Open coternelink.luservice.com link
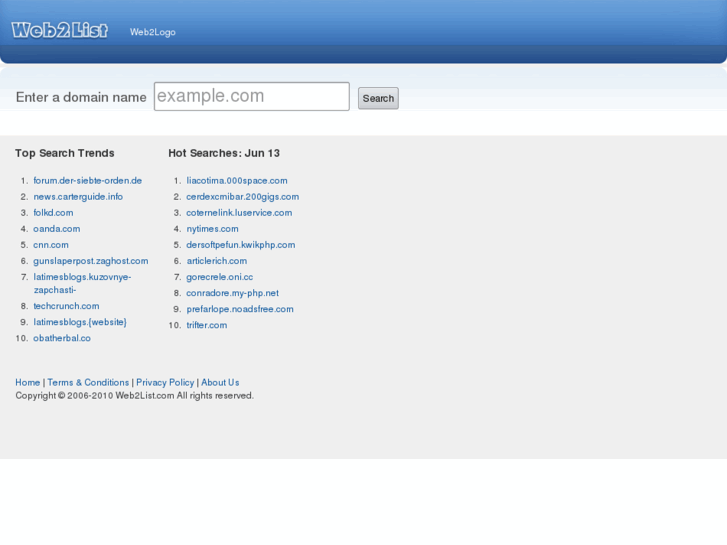 239,212
